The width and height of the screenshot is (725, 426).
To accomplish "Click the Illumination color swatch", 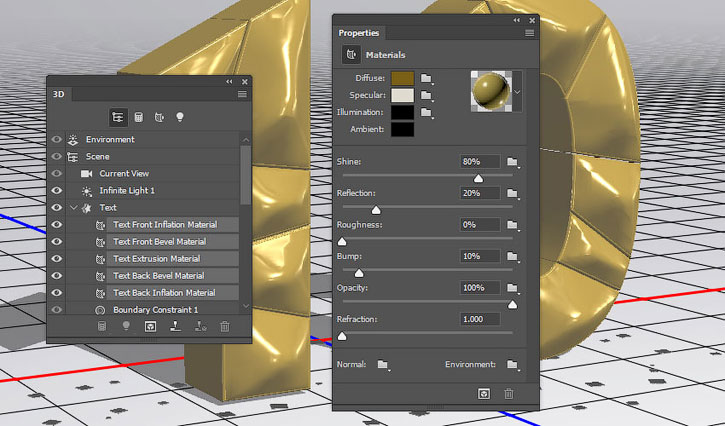I will click(402, 112).
